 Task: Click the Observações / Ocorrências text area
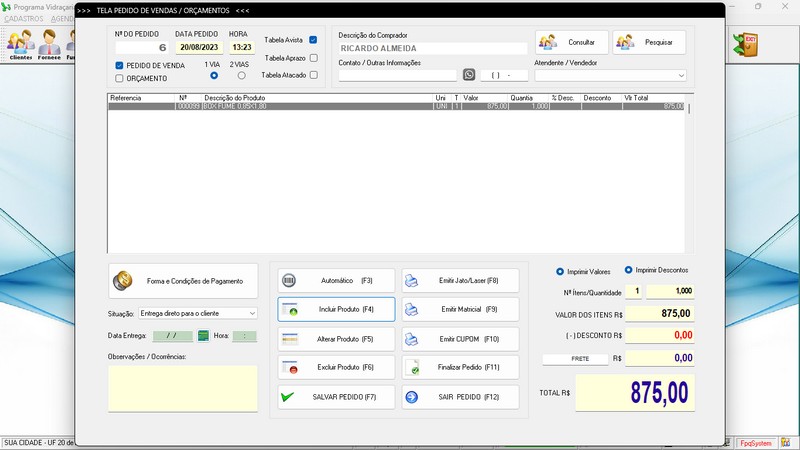click(x=183, y=388)
